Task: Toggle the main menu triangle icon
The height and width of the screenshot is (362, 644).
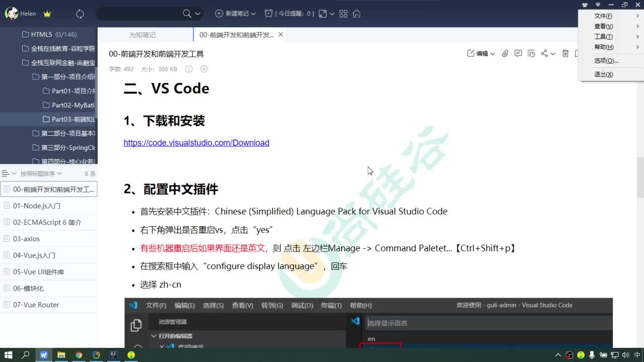Action: tap(598, 5)
